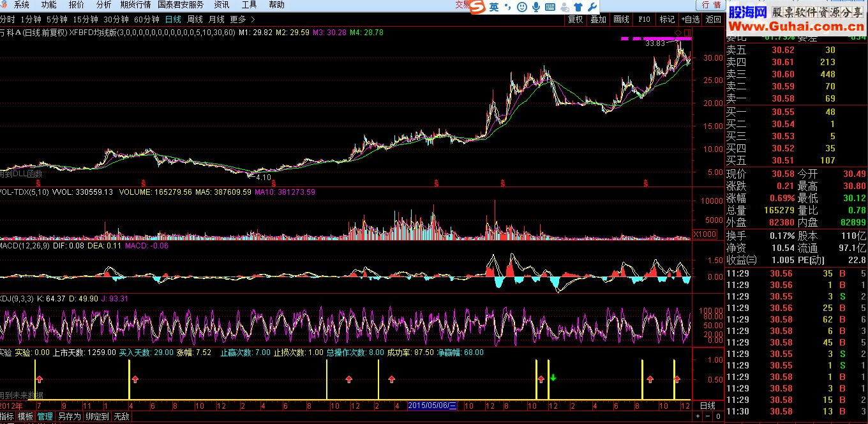
Task: Open the 功能 menu
Action: 49,5
